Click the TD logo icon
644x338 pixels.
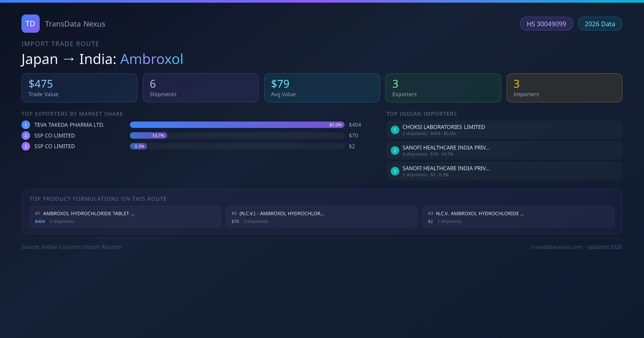(x=30, y=24)
